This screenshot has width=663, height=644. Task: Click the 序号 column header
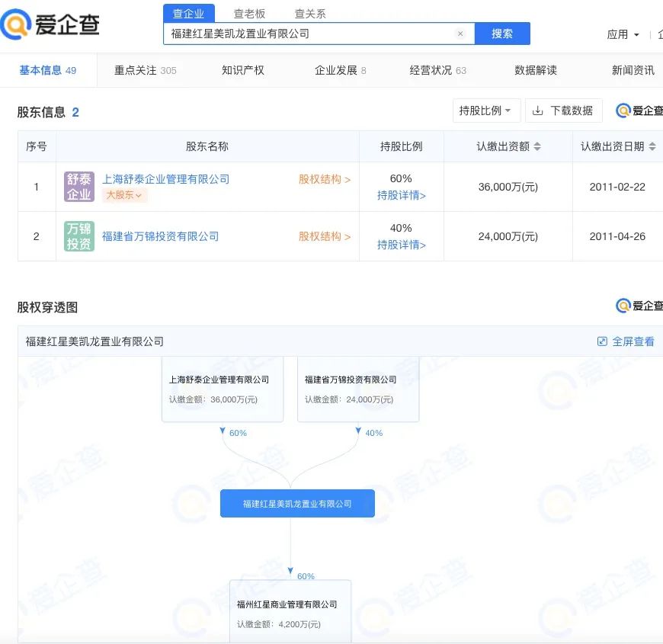pyautogui.click(x=37, y=146)
